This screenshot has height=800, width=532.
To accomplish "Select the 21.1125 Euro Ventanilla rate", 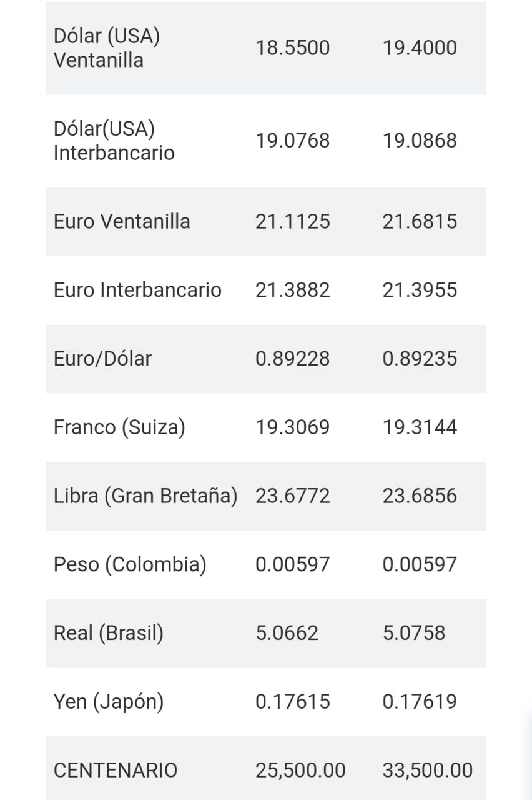I will 292,222.
